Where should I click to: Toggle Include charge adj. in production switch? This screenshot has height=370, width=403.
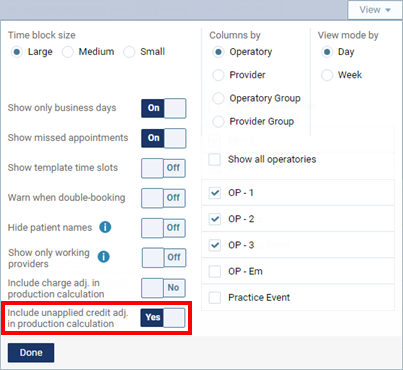tap(163, 288)
